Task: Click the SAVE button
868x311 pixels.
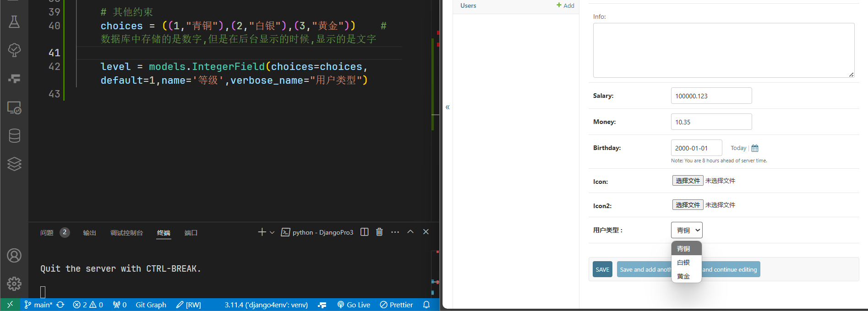Action: tap(602, 269)
